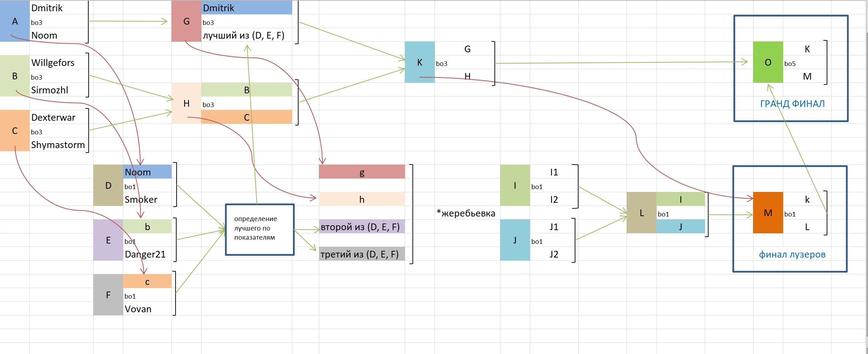Click the lowercase 'k' entry in match M
The width and height of the screenshot is (868, 354).
(x=807, y=199)
